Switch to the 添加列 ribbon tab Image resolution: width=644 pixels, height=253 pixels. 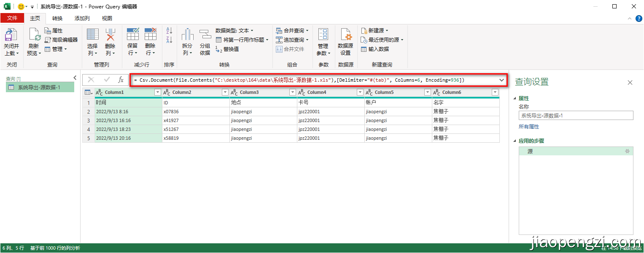[x=81, y=18]
